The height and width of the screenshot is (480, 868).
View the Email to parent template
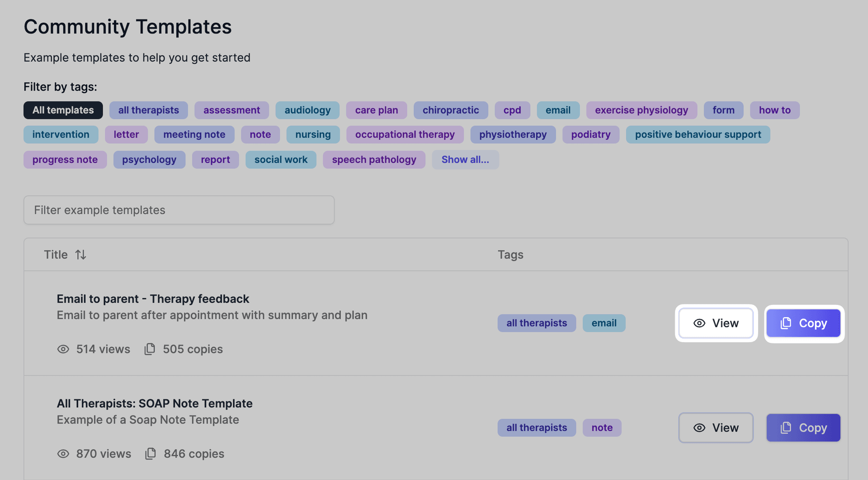(716, 323)
